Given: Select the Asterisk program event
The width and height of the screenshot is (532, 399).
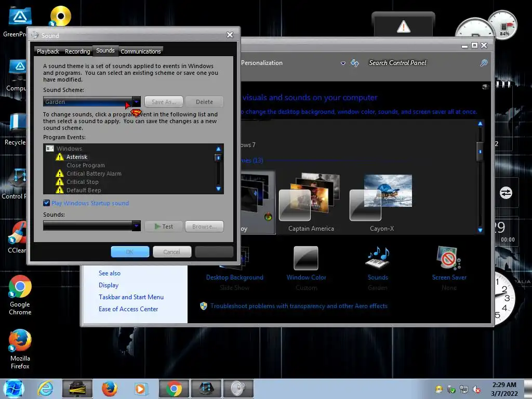Looking at the screenshot, I should click(x=77, y=157).
